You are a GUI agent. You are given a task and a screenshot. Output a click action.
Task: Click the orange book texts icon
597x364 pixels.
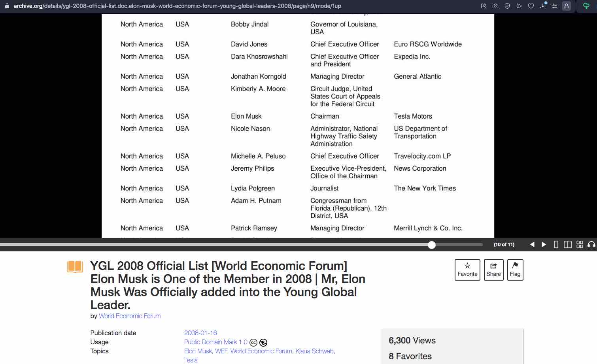point(75,267)
